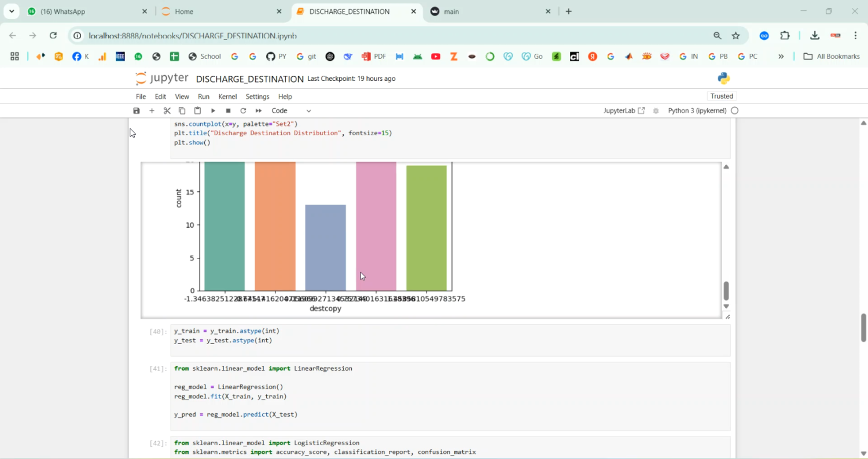
Task: Restart the kernel with the circular arrow icon
Action: click(x=243, y=110)
